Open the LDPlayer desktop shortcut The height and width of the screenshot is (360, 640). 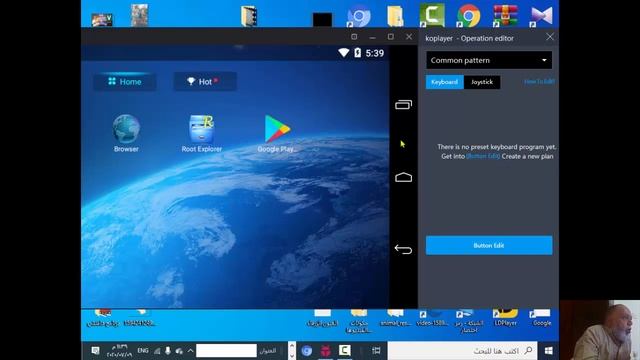(505, 318)
